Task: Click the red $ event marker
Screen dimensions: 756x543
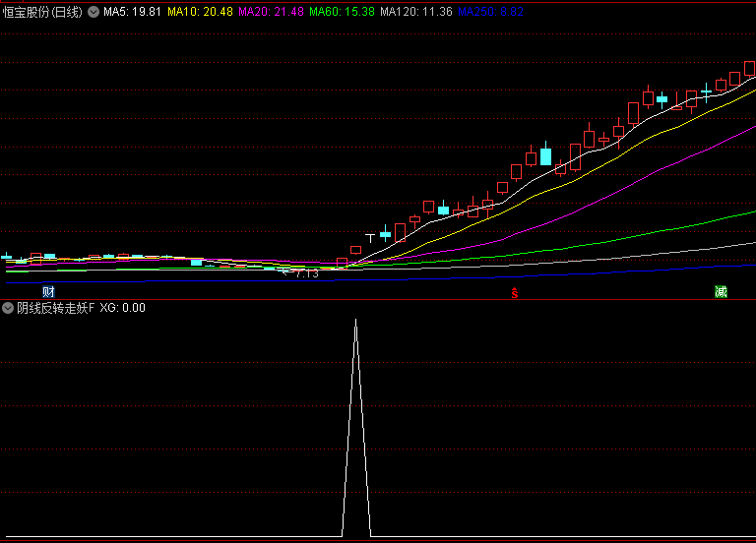Action: coord(513,292)
